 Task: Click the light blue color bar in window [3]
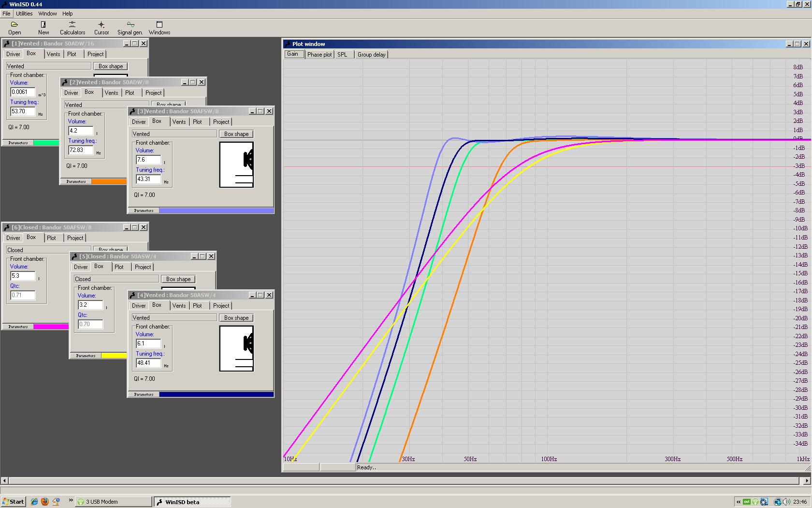tap(217, 210)
